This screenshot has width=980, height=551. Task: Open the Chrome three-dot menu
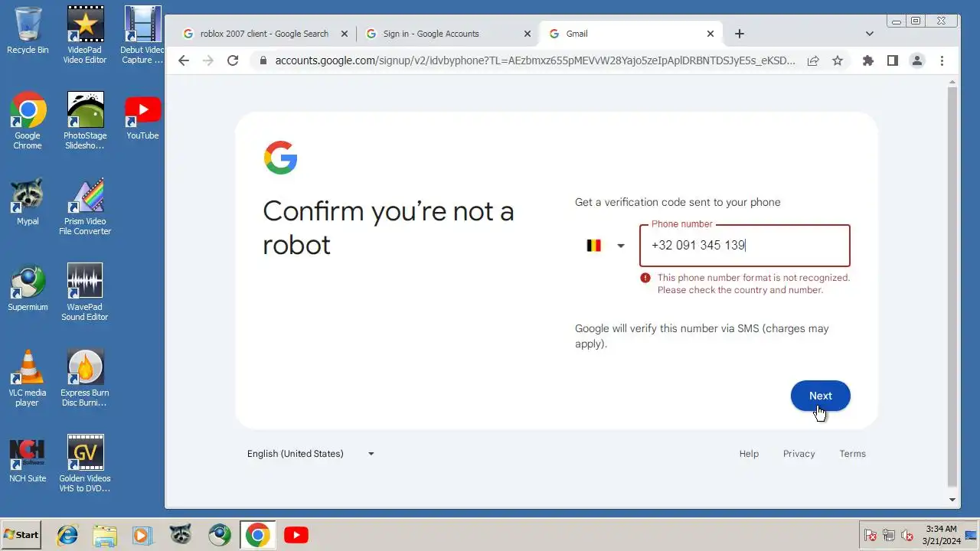pos(942,60)
